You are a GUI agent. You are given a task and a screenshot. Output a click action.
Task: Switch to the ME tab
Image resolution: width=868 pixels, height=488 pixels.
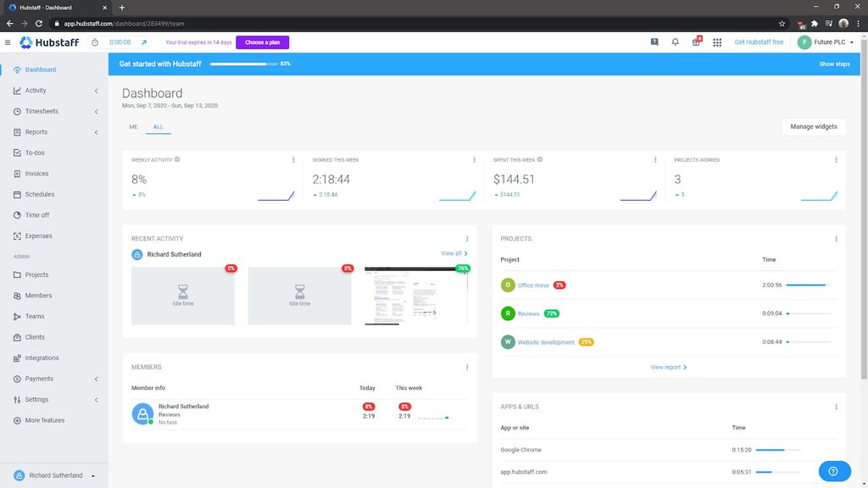point(133,126)
